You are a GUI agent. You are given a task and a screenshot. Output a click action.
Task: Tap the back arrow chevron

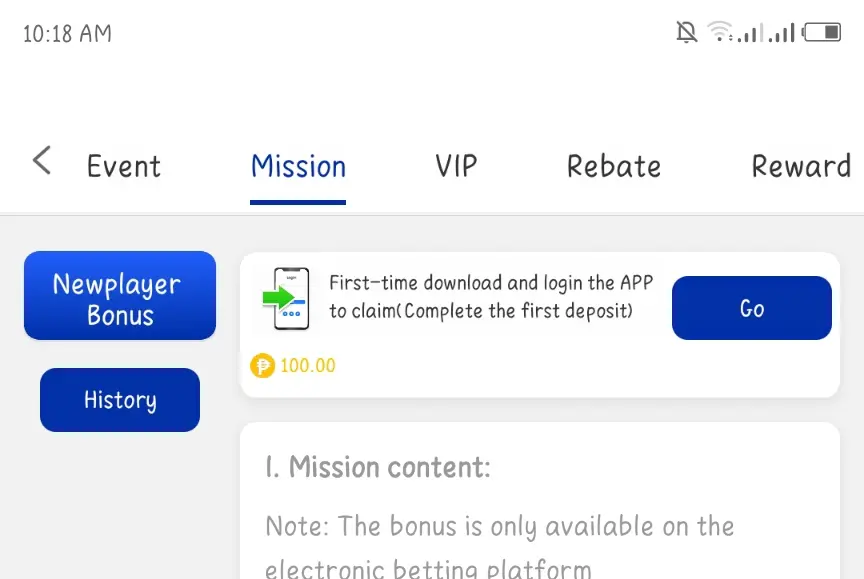coord(42,160)
